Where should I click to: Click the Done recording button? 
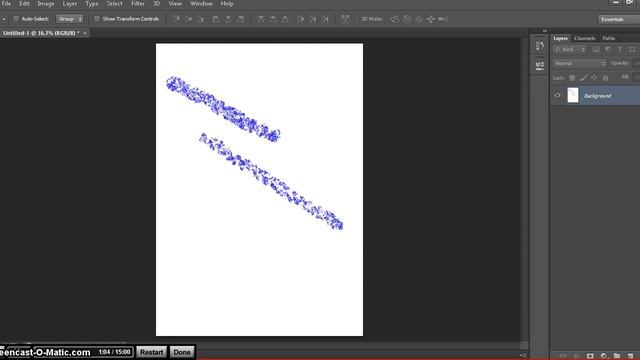coord(182,352)
